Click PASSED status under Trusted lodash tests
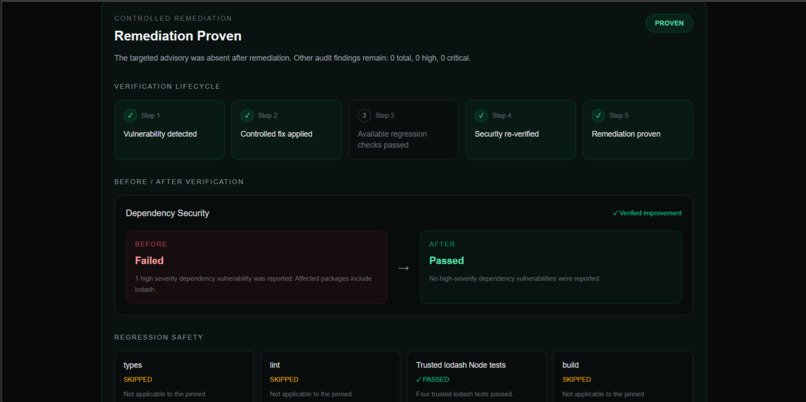 (x=432, y=379)
